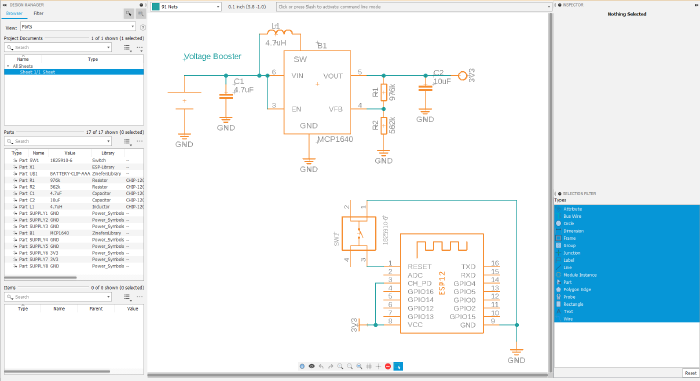This screenshot has height=381, width=700.
Task: Switch to the Filter tab
Action: [38, 14]
